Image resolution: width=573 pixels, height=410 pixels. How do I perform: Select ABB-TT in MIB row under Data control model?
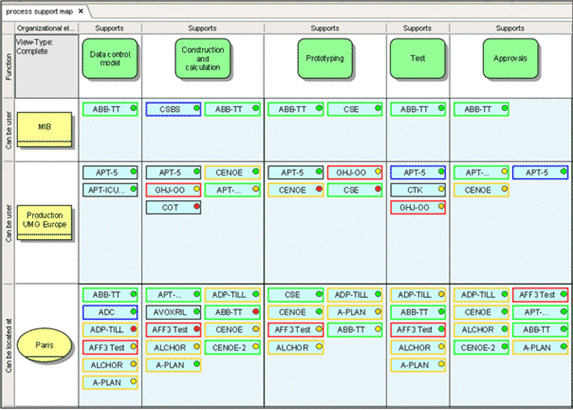(110, 109)
